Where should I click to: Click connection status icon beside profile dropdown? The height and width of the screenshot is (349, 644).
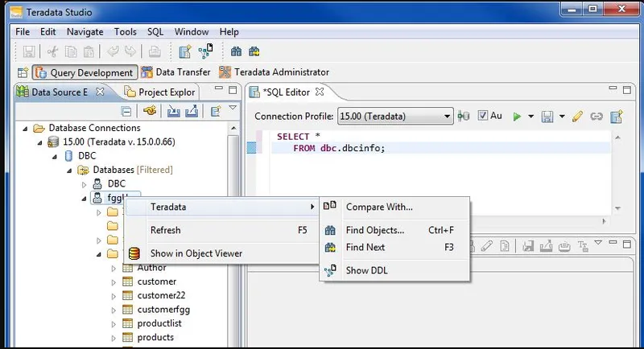tap(464, 116)
